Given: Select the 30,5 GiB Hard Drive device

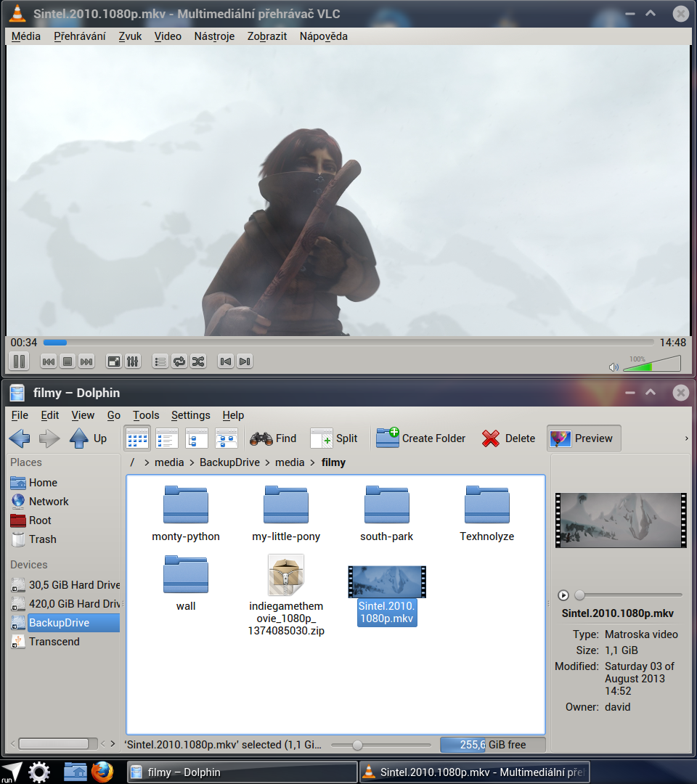Looking at the screenshot, I should (65, 585).
